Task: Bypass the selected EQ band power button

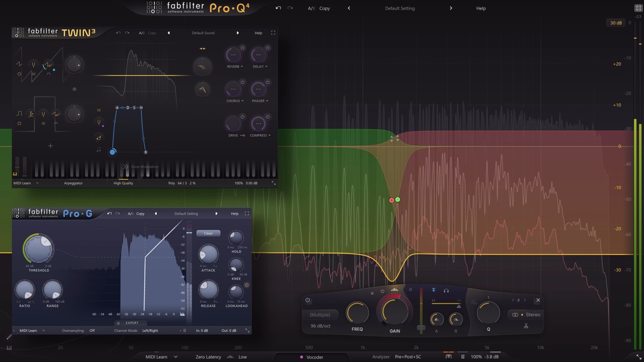Action: (x=307, y=301)
